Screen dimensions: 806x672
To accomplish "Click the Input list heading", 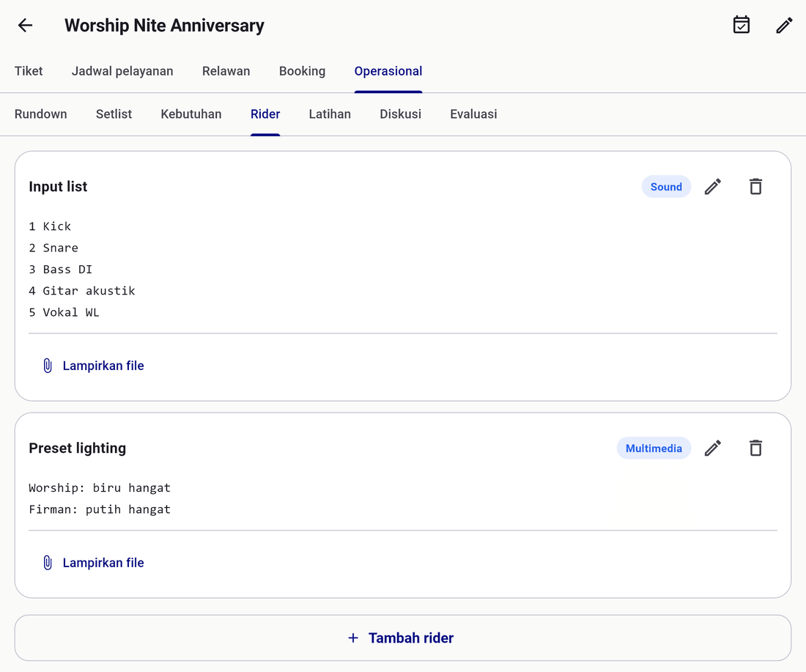I will click(58, 187).
